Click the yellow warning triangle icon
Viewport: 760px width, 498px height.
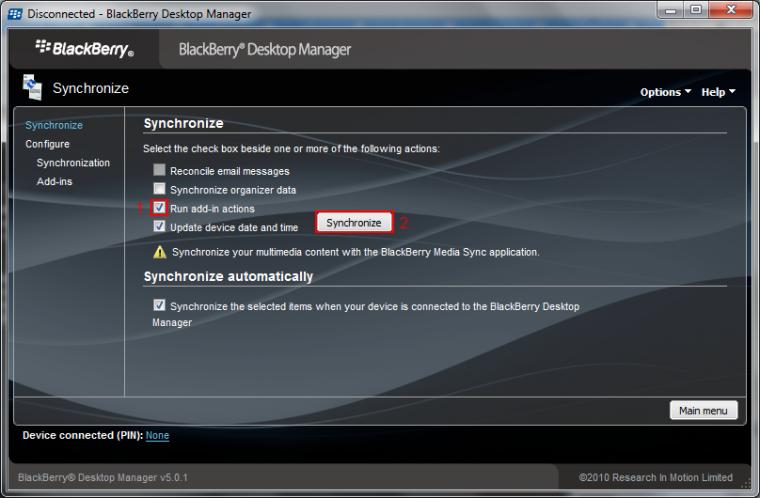coord(159,252)
